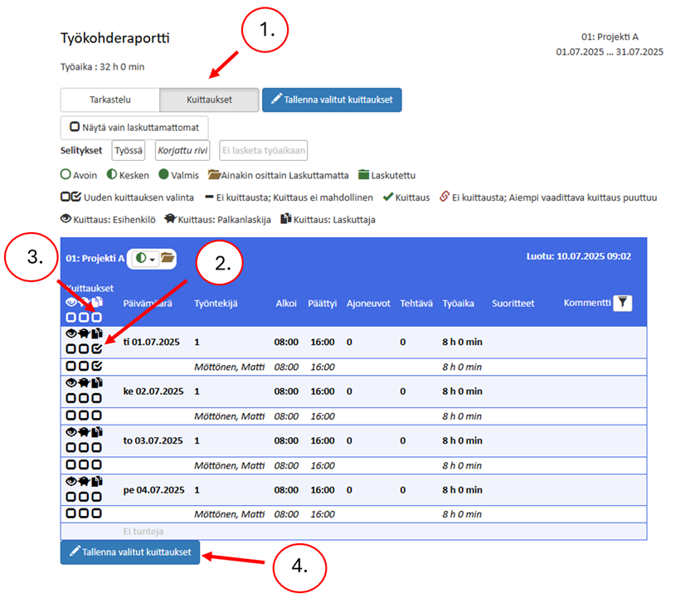Click top Tallenna valitut kuittaukset button
The width and height of the screenshot is (700, 603).
click(x=332, y=100)
